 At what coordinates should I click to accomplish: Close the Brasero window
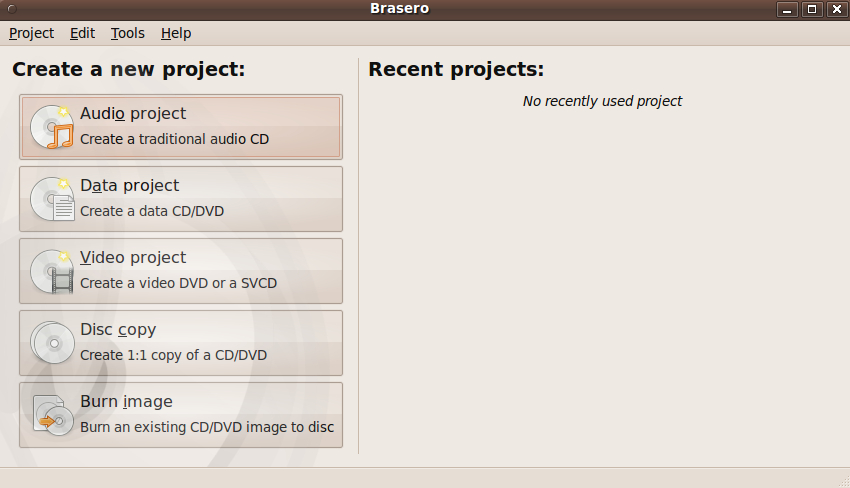[836, 9]
